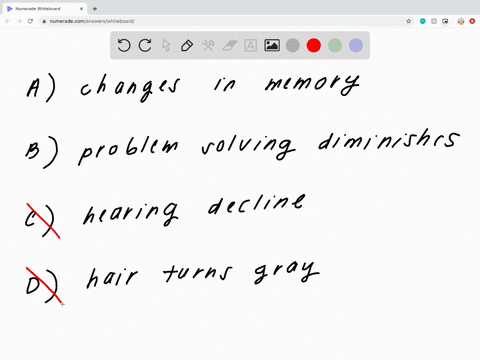This screenshot has height=360, width=480.
Task: Reload the page
Action: tap(30, 21)
